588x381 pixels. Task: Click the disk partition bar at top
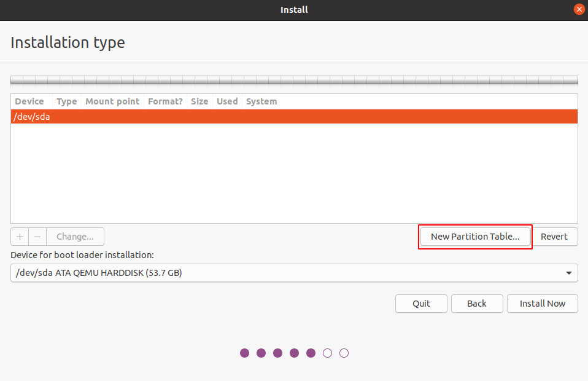[x=294, y=80]
